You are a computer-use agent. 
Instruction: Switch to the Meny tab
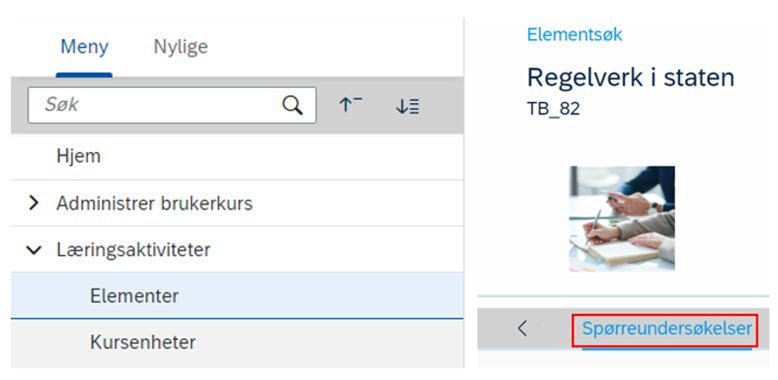(84, 47)
